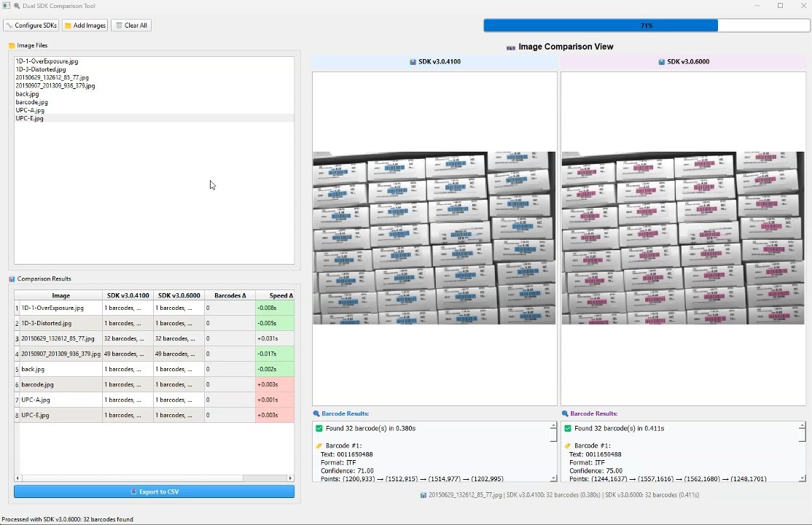This screenshot has width=812, height=525.
Task: Click the magnifier icon next to right Barcode Results
Action: click(x=565, y=413)
